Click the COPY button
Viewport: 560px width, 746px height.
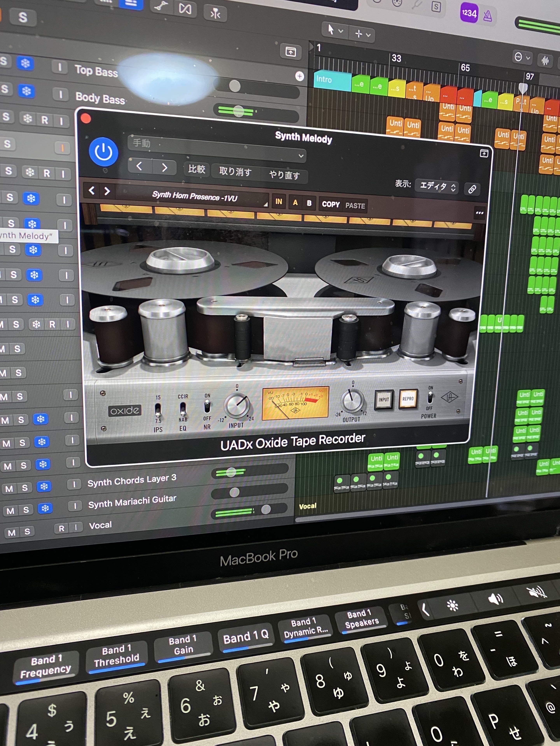(330, 204)
